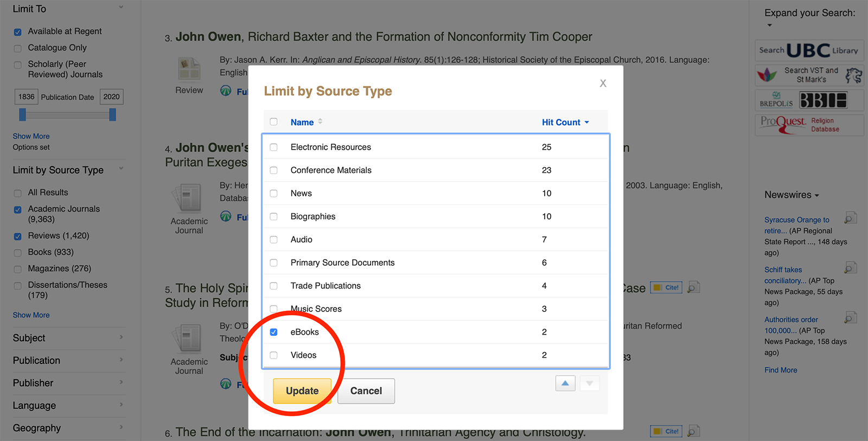Expand the Subject filter section
Viewport: 868px width, 441px height.
68,338
